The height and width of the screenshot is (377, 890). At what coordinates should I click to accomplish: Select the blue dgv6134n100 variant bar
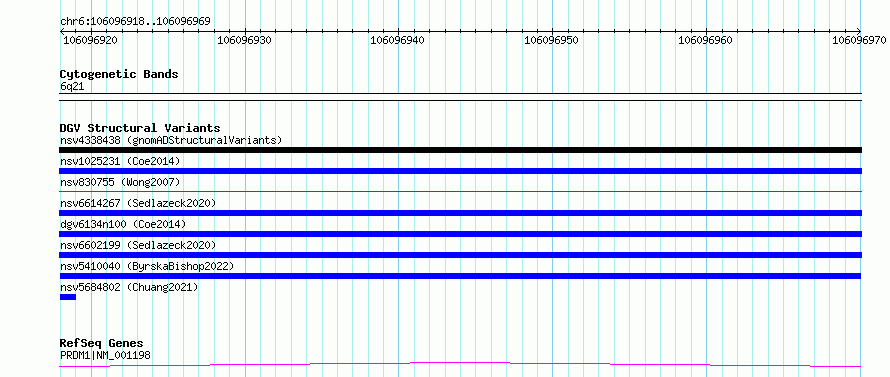tap(460, 234)
